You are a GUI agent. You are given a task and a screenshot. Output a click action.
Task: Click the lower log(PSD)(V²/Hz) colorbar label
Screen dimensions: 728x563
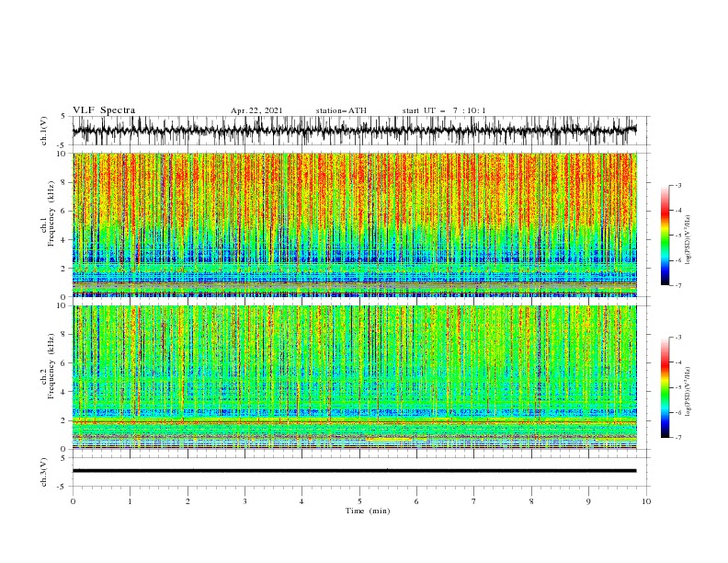click(688, 392)
